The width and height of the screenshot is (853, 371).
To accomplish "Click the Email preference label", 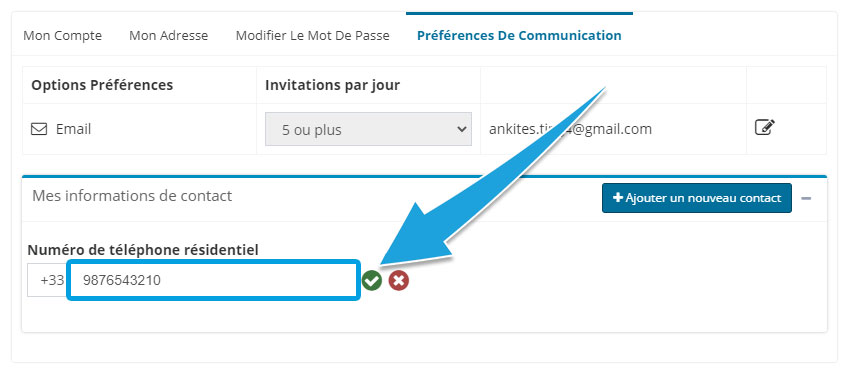I will pos(73,129).
